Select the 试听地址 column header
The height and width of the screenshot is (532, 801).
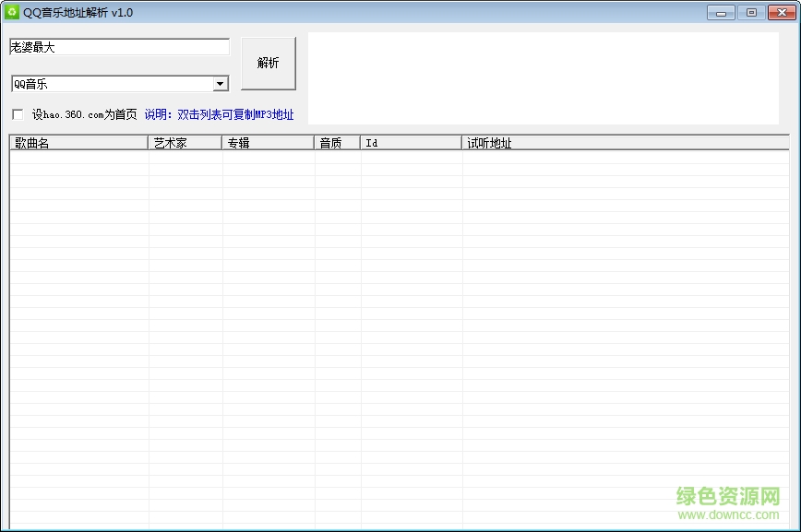coord(625,143)
